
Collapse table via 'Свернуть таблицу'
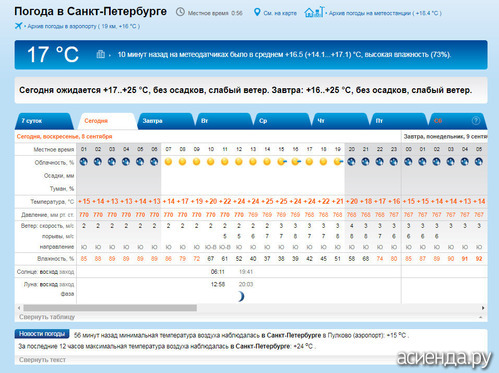(47, 317)
